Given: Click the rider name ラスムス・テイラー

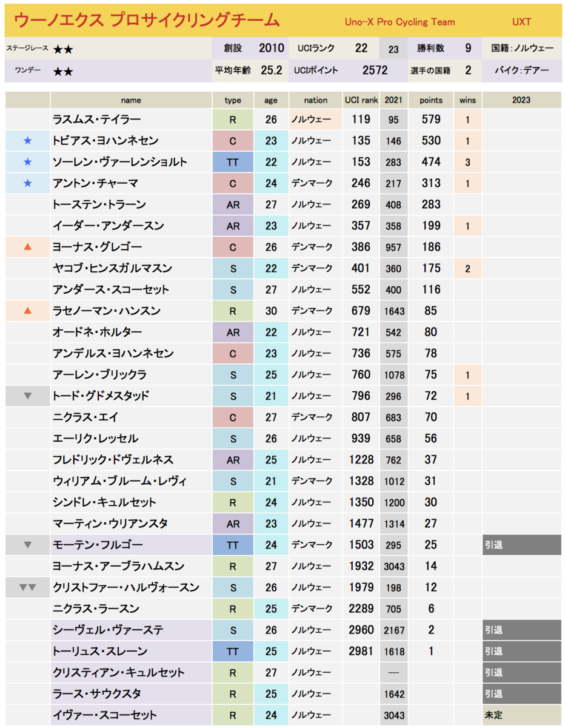Looking at the screenshot, I should (97, 120).
